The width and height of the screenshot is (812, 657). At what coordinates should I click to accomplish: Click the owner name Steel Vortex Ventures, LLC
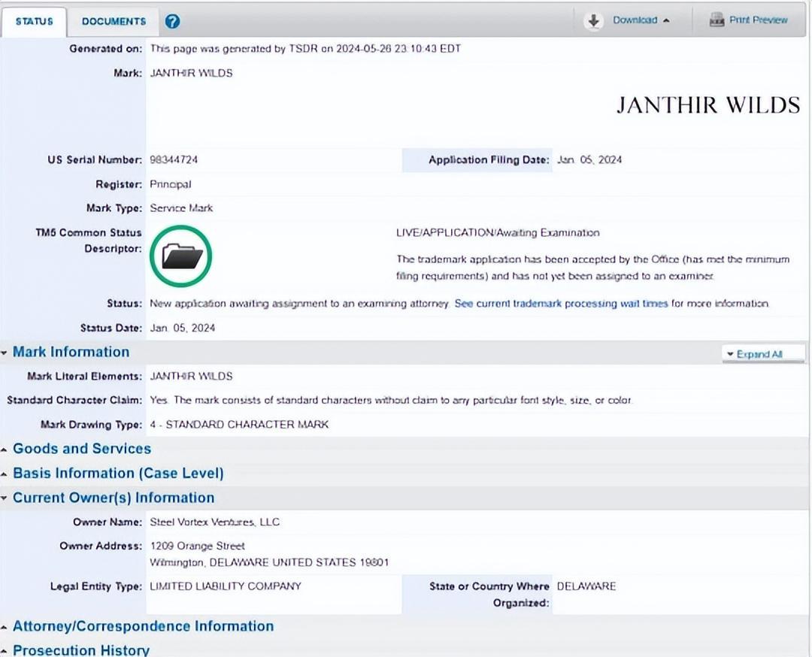pyautogui.click(x=214, y=522)
